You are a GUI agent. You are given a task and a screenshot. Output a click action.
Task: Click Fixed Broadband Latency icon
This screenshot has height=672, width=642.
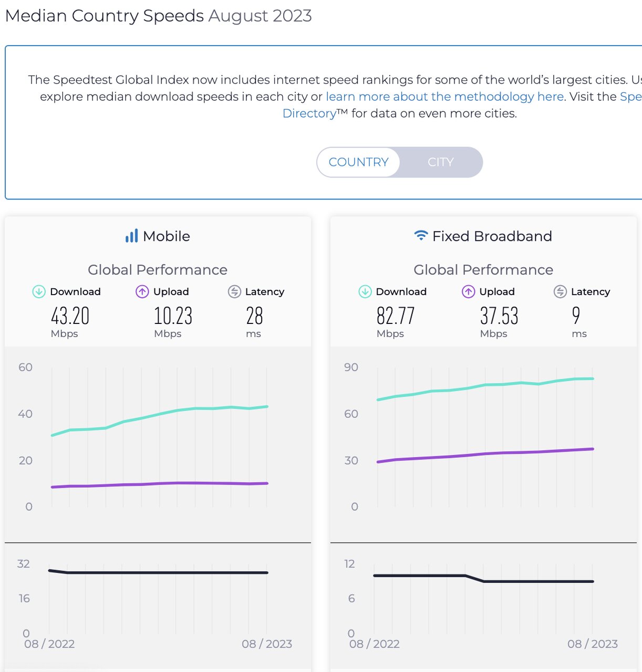[560, 291]
